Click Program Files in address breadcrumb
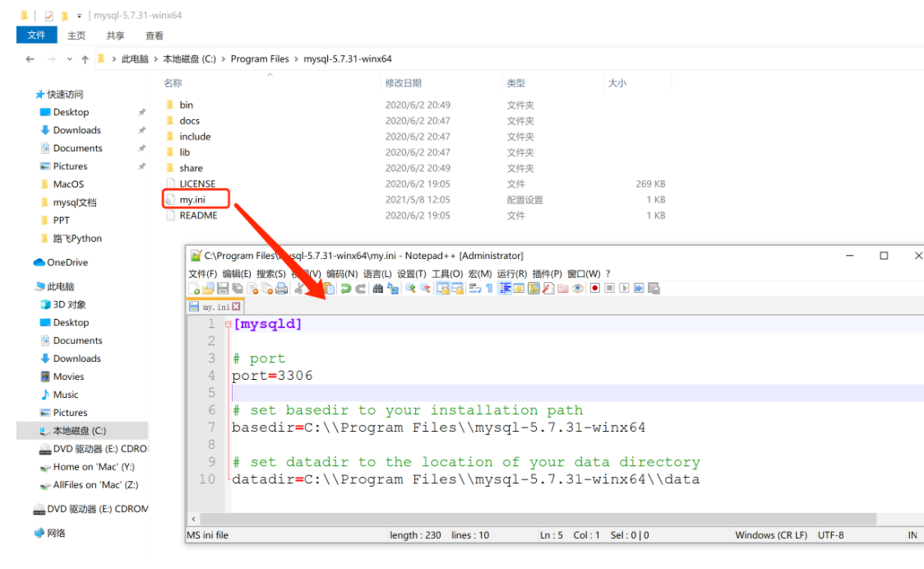This screenshot has height=569, width=924. point(260,59)
